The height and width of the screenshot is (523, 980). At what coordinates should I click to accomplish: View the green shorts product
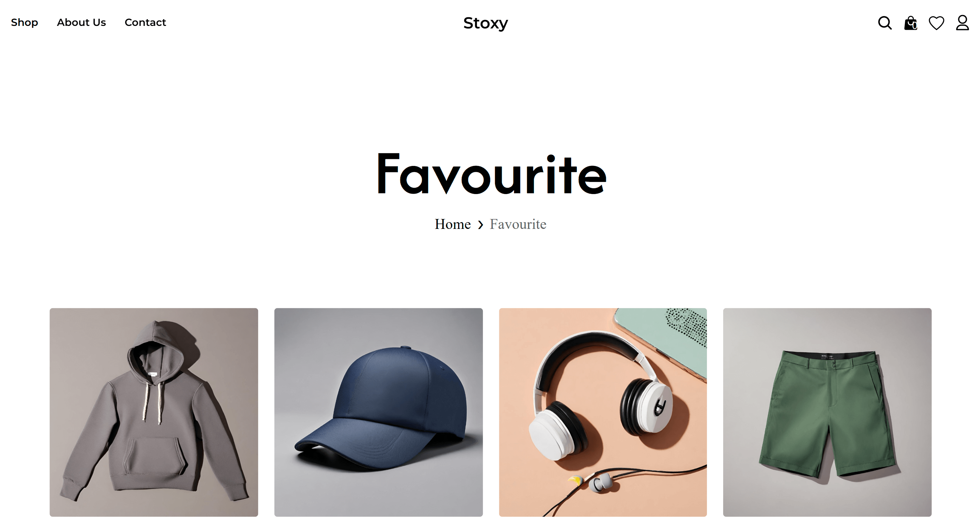pos(827,412)
